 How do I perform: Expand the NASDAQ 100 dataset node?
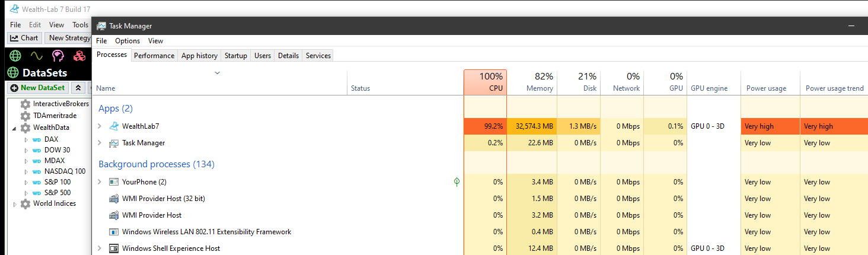click(x=26, y=172)
